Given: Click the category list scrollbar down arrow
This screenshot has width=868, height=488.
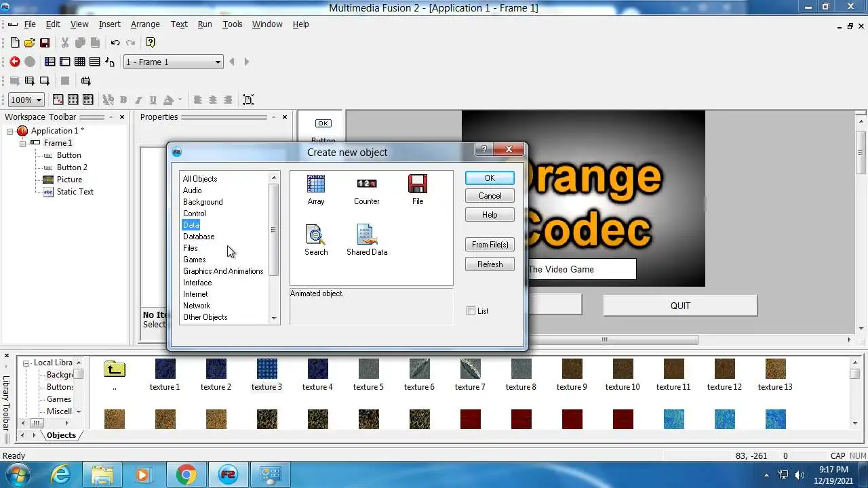Looking at the screenshot, I should (x=274, y=318).
